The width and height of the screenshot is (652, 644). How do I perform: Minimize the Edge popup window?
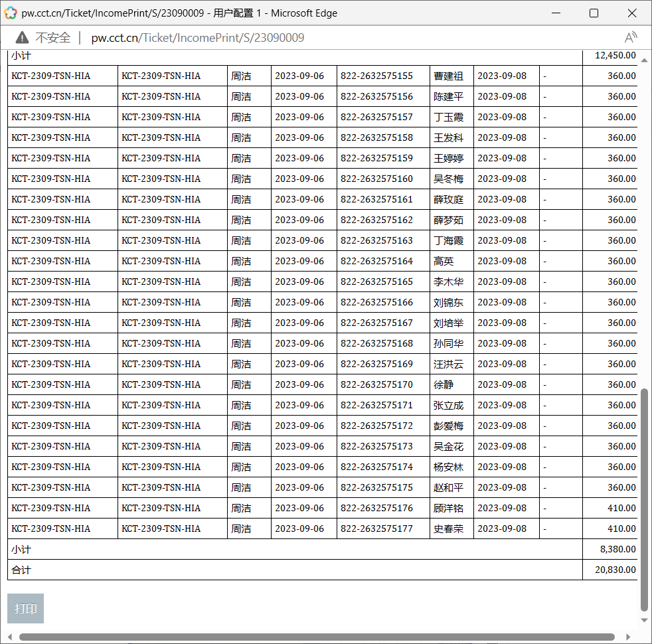pos(555,13)
